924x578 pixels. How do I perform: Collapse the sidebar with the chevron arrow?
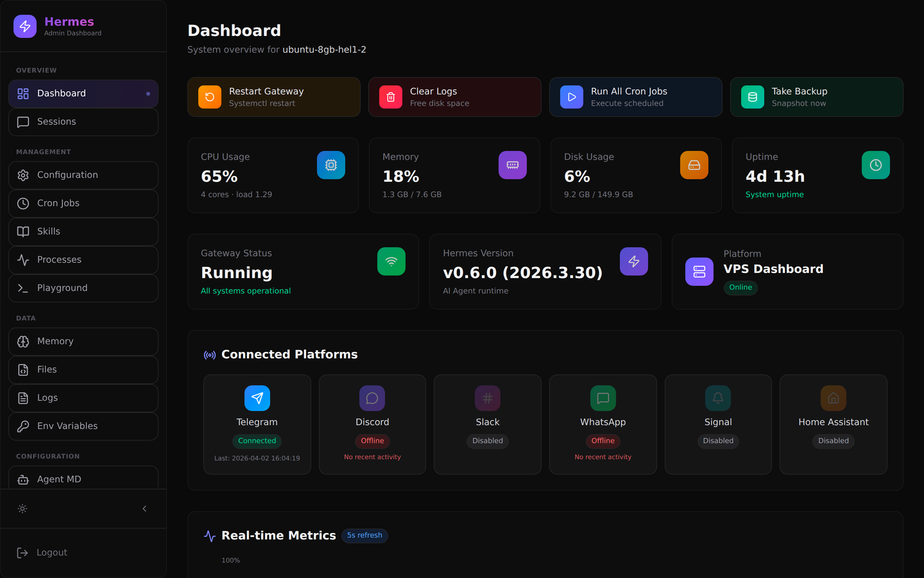tap(144, 509)
